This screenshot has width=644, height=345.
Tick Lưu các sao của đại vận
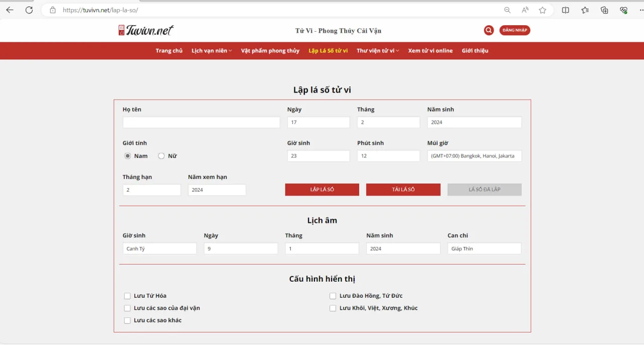click(x=127, y=308)
